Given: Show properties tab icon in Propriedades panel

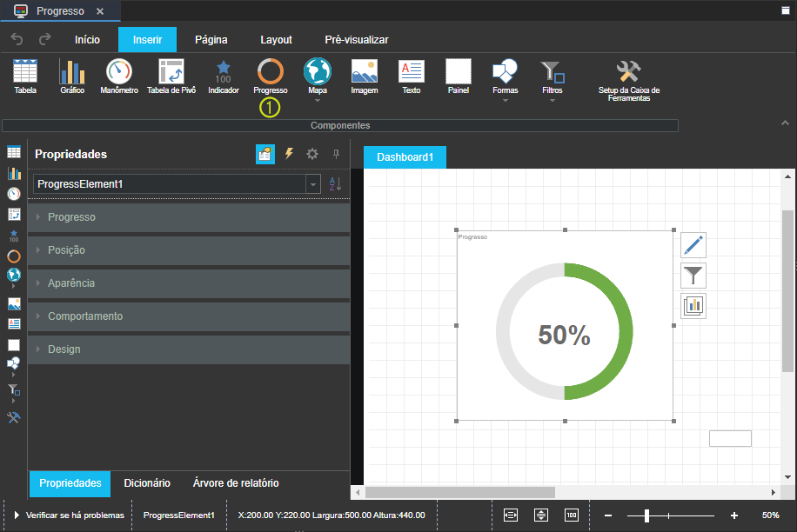Looking at the screenshot, I should point(265,154).
